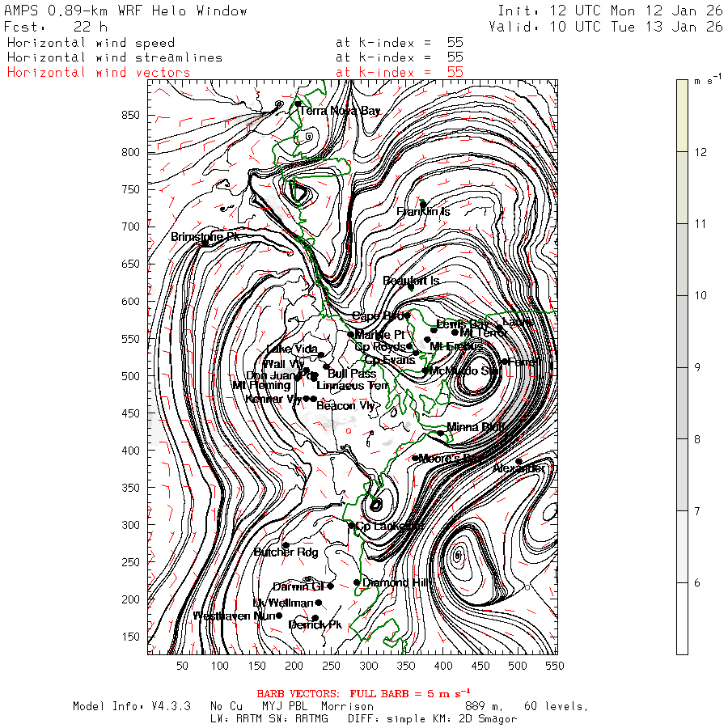Click the Minna Bluff station marker

pos(441,433)
